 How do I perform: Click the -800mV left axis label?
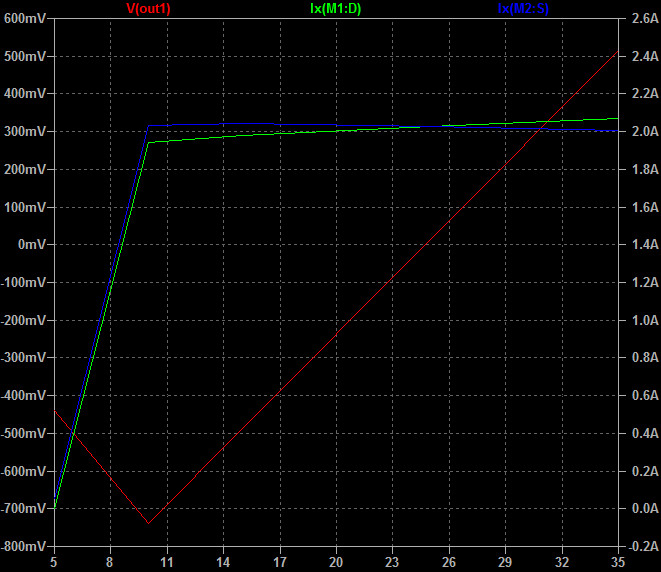tap(23, 546)
